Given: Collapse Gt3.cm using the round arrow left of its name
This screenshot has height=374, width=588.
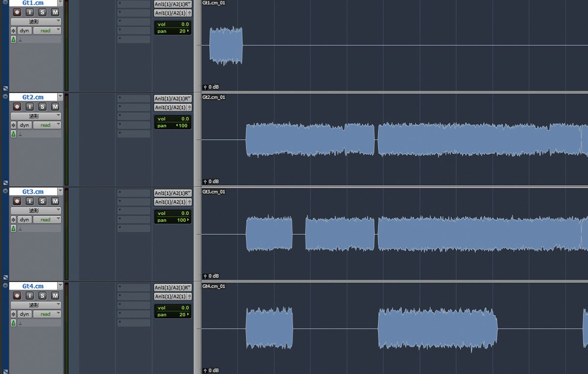Looking at the screenshot, I should coord(5,191).
